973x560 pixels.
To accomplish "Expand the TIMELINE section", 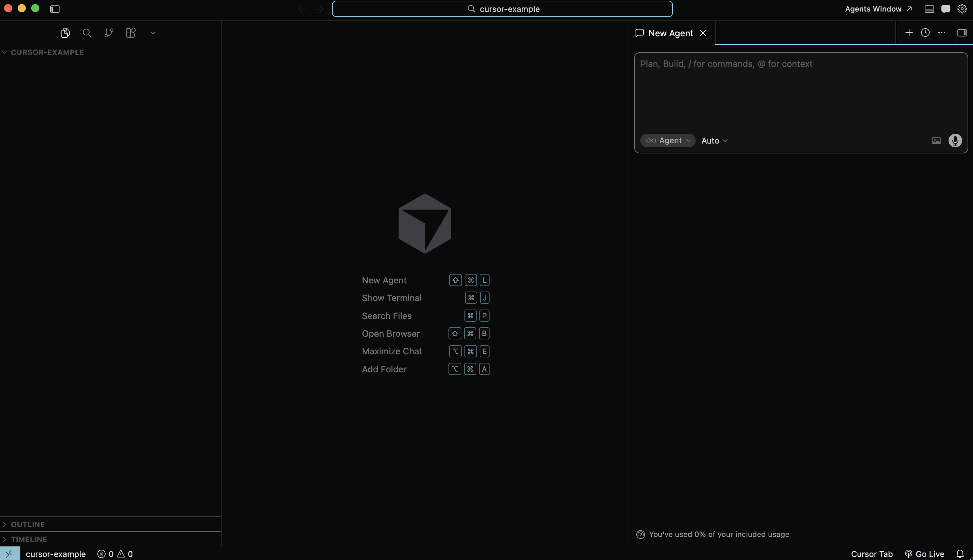I will point(110,539).
